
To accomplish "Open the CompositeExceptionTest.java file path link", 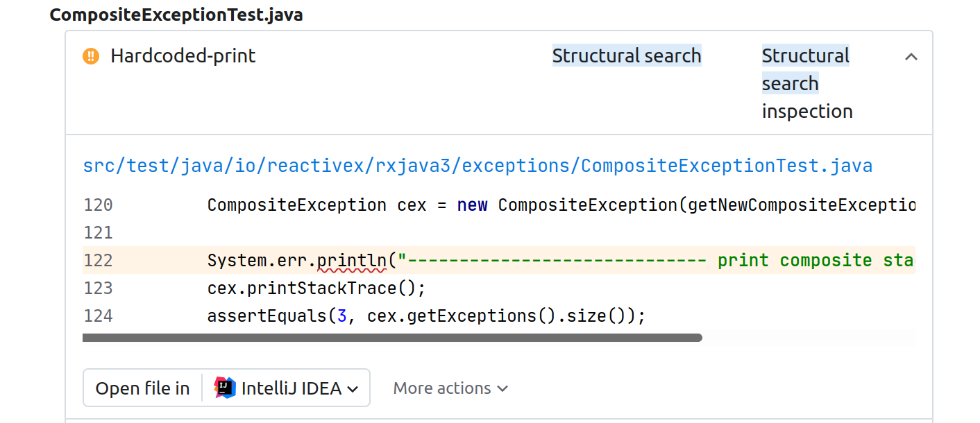I will tap(478, 165).
